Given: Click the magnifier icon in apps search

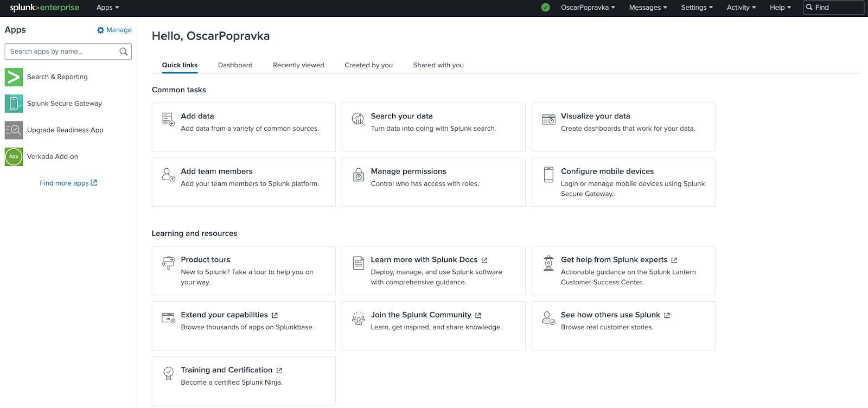Looking at the screenshot, I should pos(124,52).
